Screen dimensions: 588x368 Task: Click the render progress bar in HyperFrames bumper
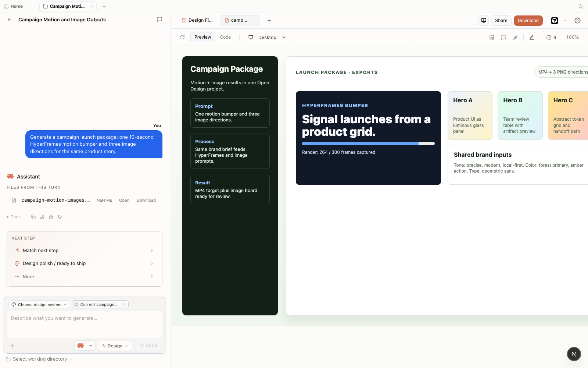tap(368, 144)
